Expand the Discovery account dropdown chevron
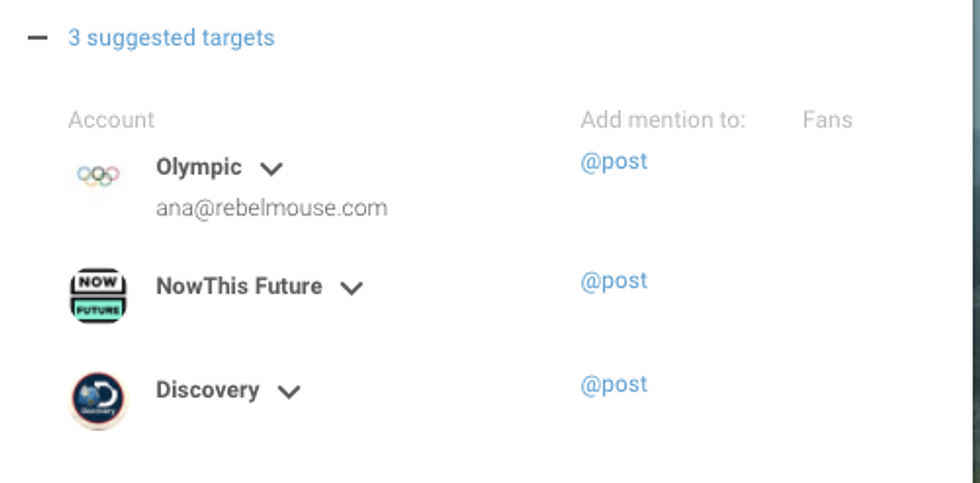 point(289,392)
